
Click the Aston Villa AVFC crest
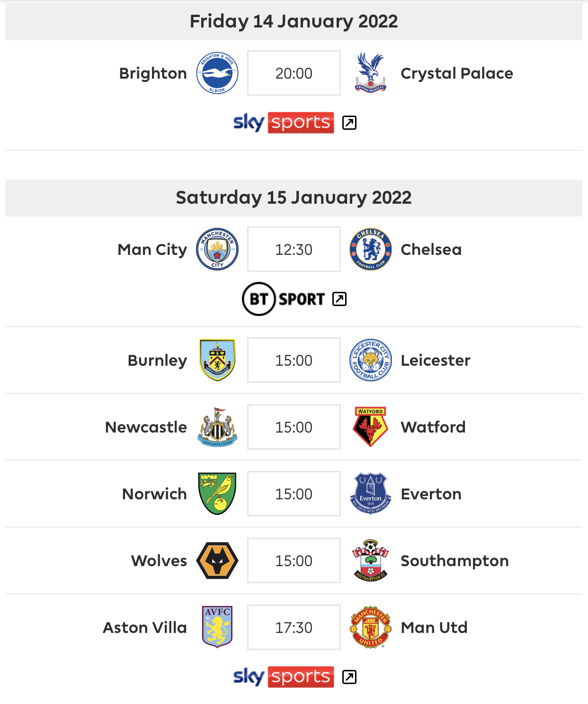217,627
